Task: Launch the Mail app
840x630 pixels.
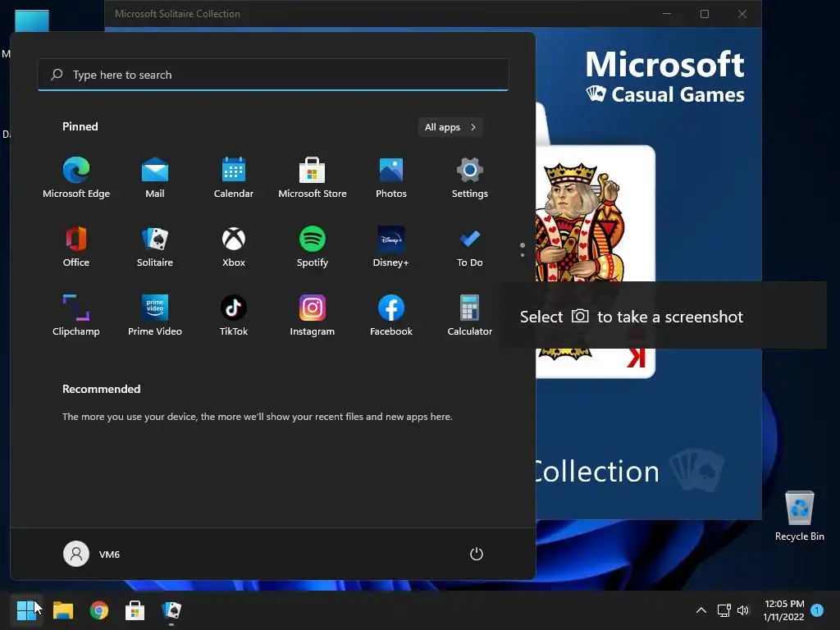Action: coord(155,177)
